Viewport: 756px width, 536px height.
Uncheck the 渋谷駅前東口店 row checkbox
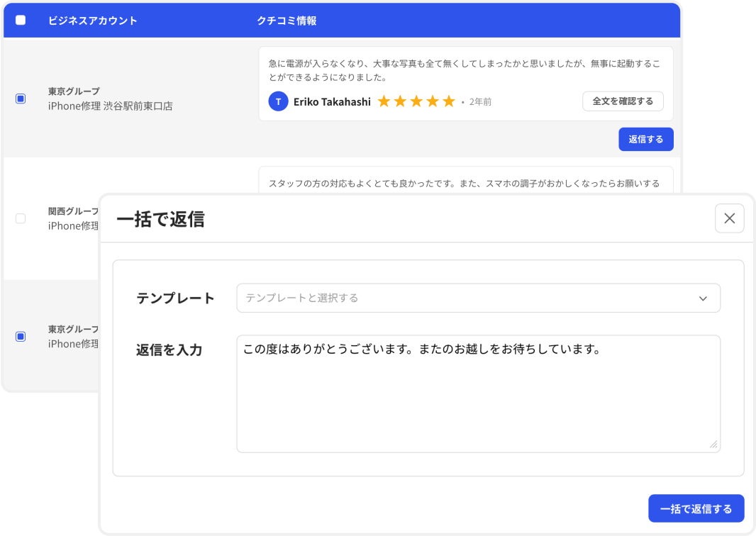tap(19, 100)
